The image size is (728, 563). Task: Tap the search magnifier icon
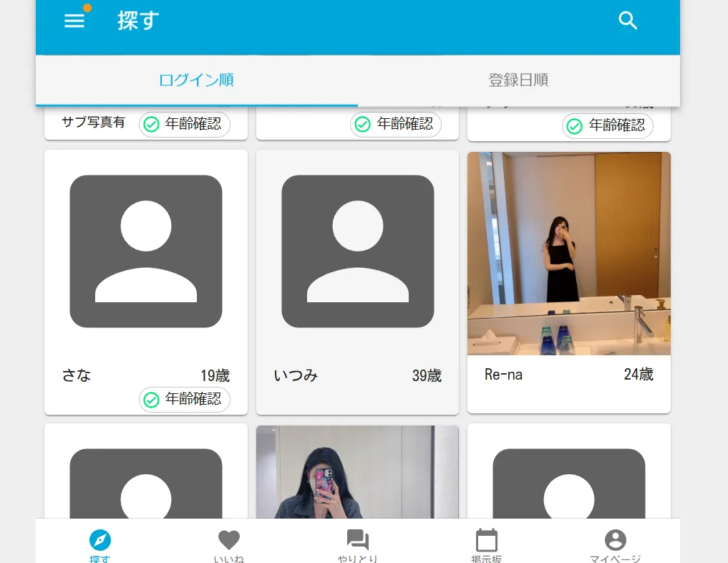[628, 21]
